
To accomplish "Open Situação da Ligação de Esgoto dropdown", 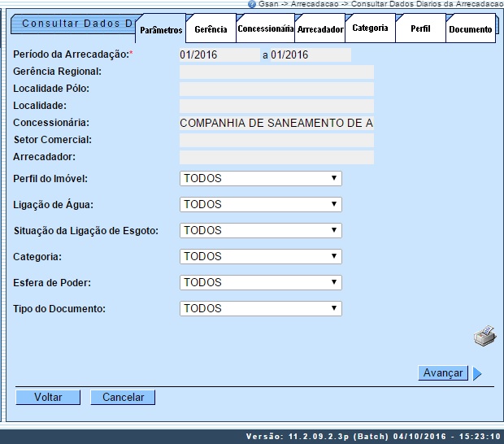I will click(260, 231).
